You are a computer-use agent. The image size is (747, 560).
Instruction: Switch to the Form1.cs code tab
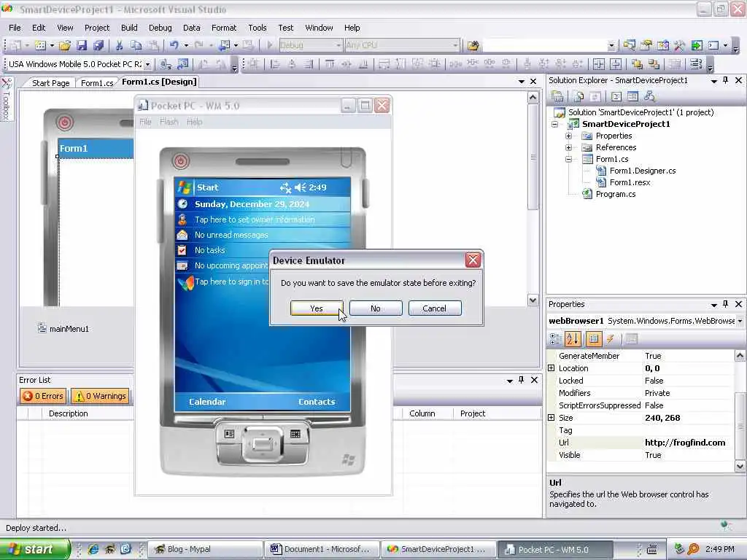(x=97, y=83)
